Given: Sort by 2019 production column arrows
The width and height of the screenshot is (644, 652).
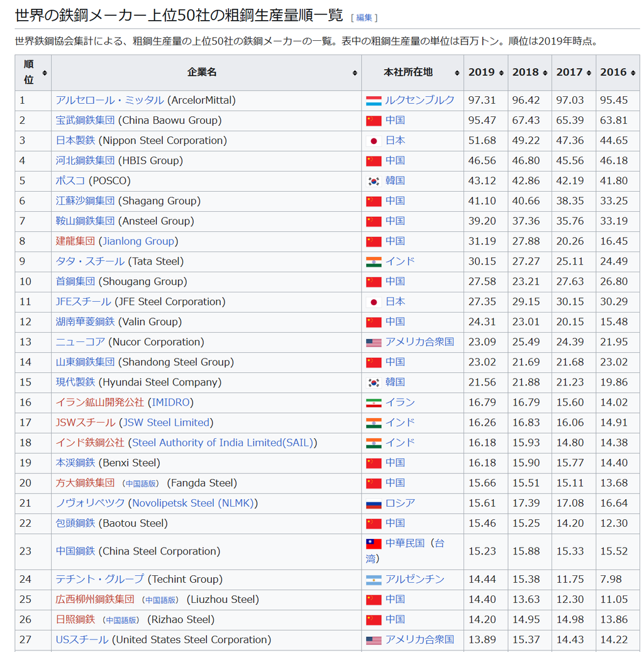Looking at the screenshot, I should click(x=501, y=73).
